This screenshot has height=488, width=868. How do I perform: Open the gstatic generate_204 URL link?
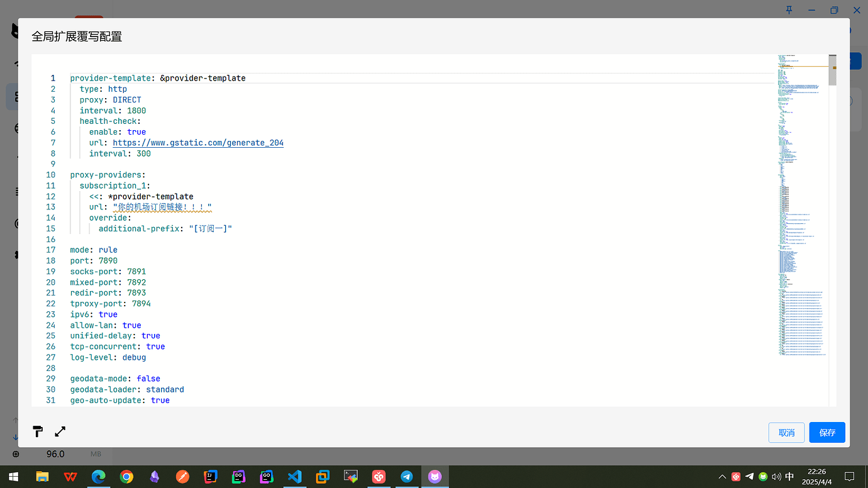(198, 143)
